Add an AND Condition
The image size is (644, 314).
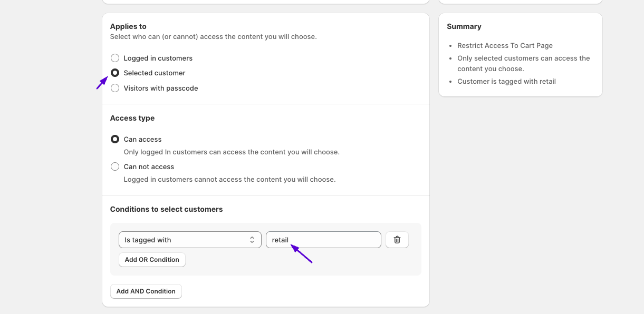pyautogui.click(x=146, y=291)
